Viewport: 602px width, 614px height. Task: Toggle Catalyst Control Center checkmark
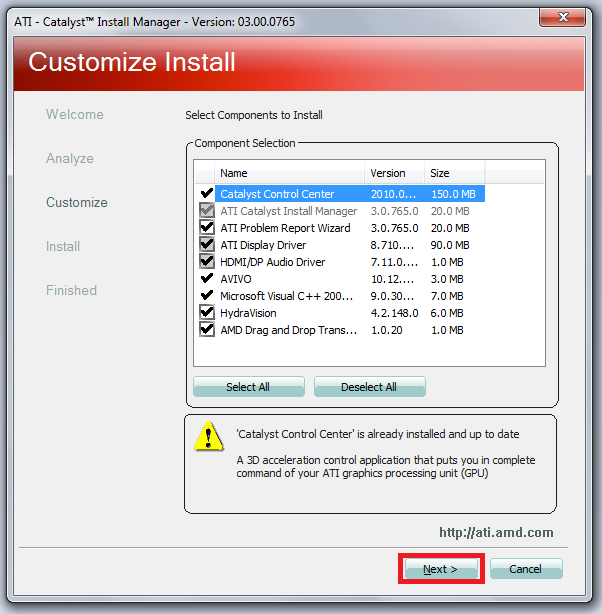[207, 193]
